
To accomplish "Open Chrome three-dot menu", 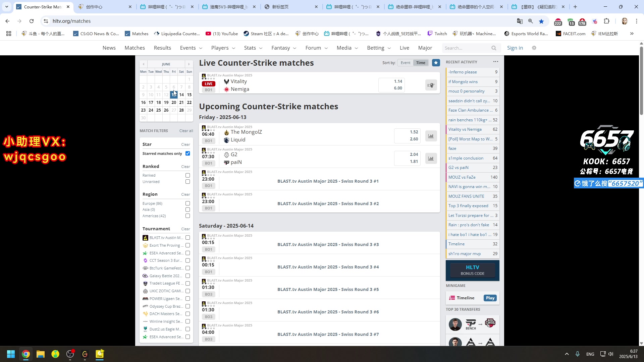I will (x=637, y=21).
